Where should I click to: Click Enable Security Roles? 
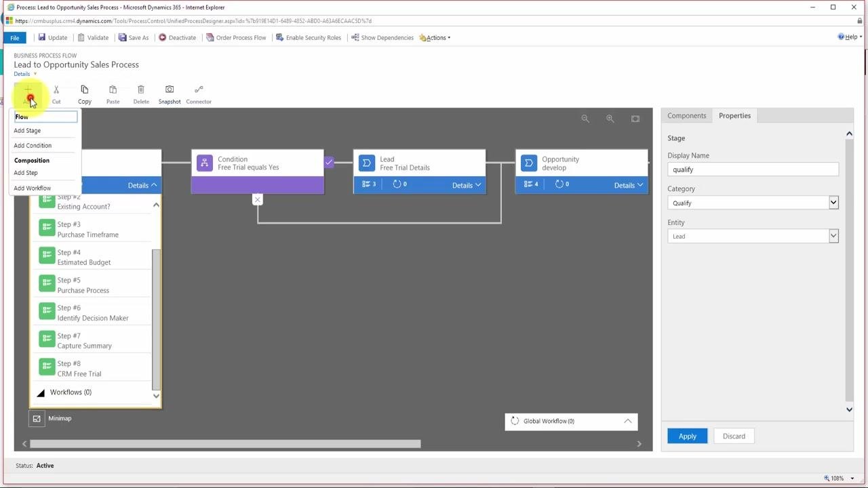[308, 37]
